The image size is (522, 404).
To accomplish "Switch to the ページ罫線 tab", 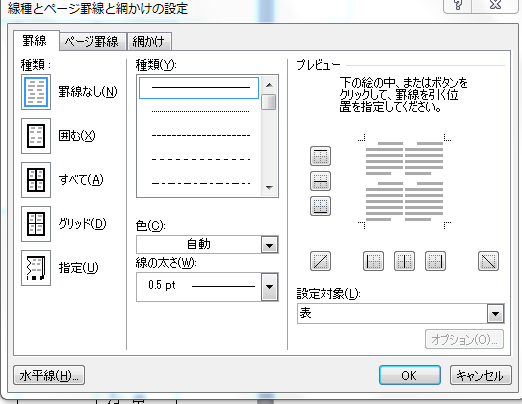I will click(93, 42).
